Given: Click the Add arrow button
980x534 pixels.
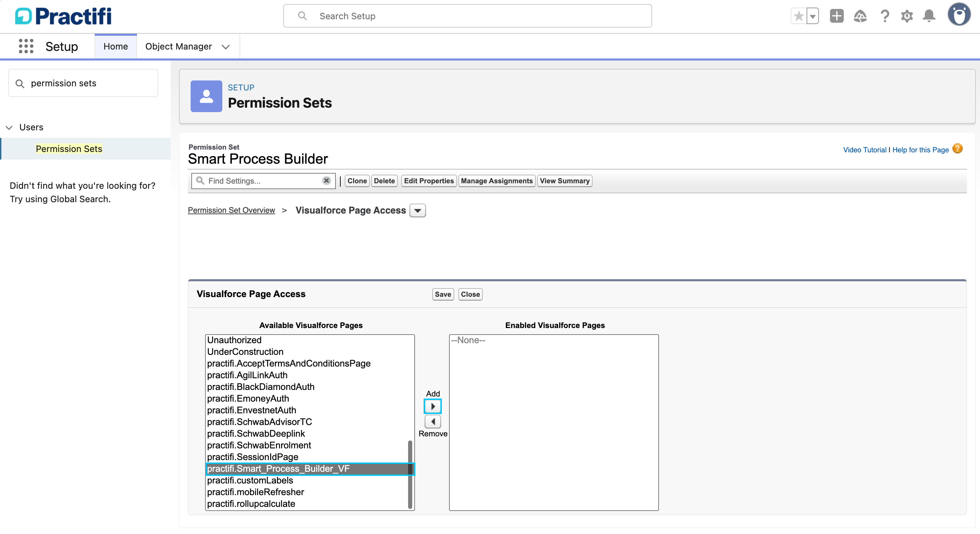Looking at the screenshot, I should [x=433, y=406].
